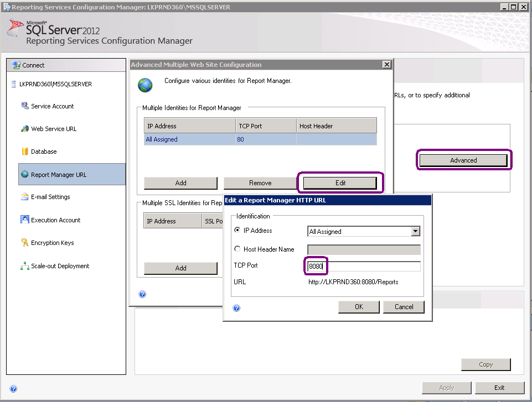
Task: Click the help icon in Edit URL dialog
Action: point(236,308)
